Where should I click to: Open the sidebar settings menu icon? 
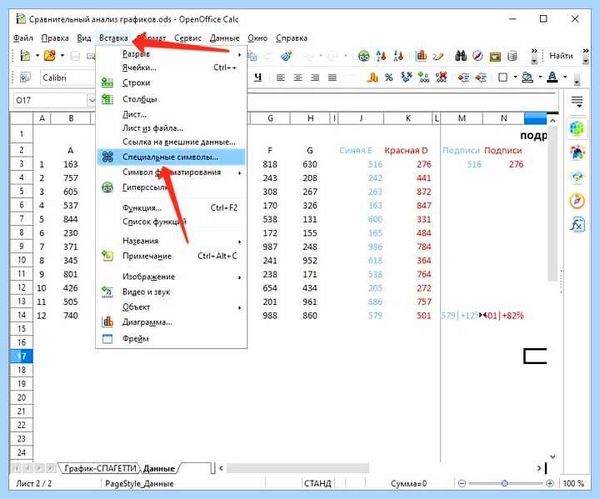(x=577, y=101)
